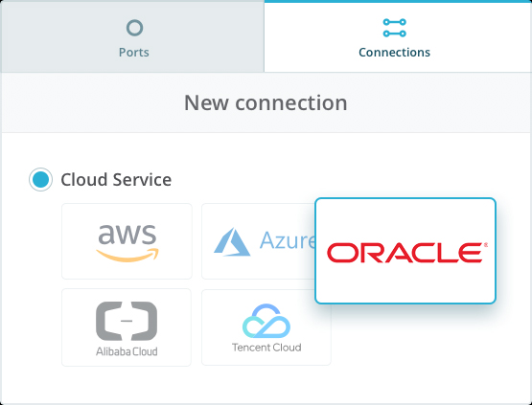
Task: Select the Cloud Service radio button
Action: [x=40, y=179]
